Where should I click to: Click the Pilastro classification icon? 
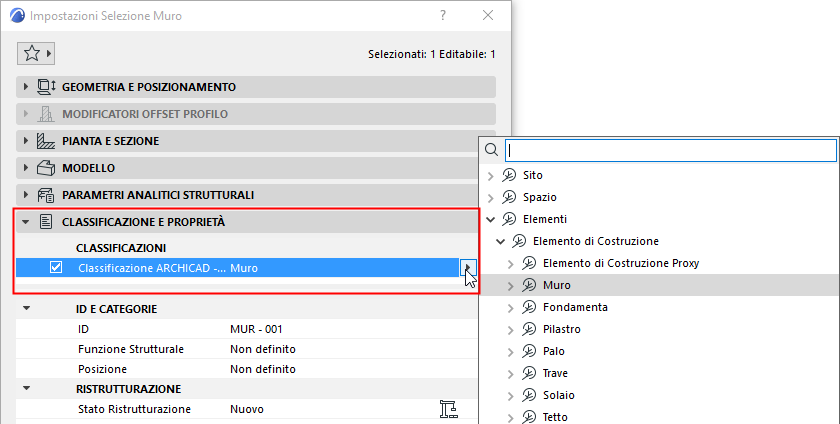tap(529, 329)
